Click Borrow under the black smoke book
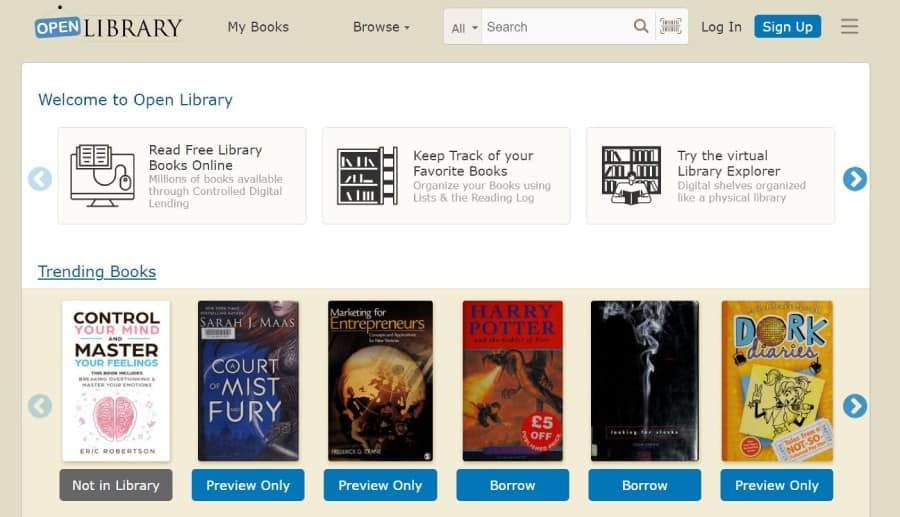This screenshot has width=900, height=517. click(x=645, y=485)
